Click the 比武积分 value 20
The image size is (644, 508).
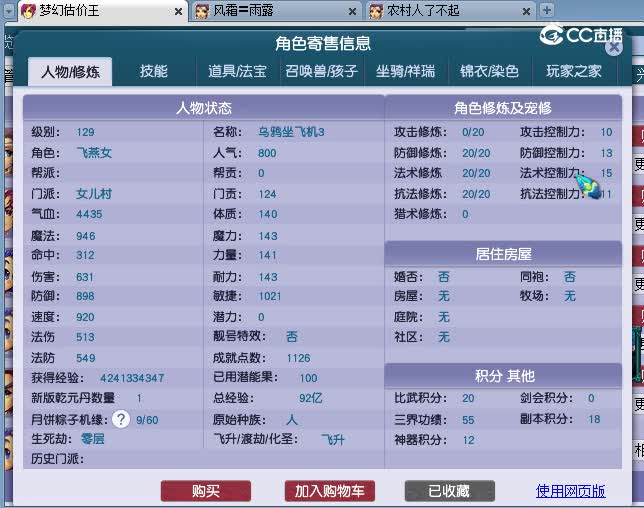coord(468,398)
